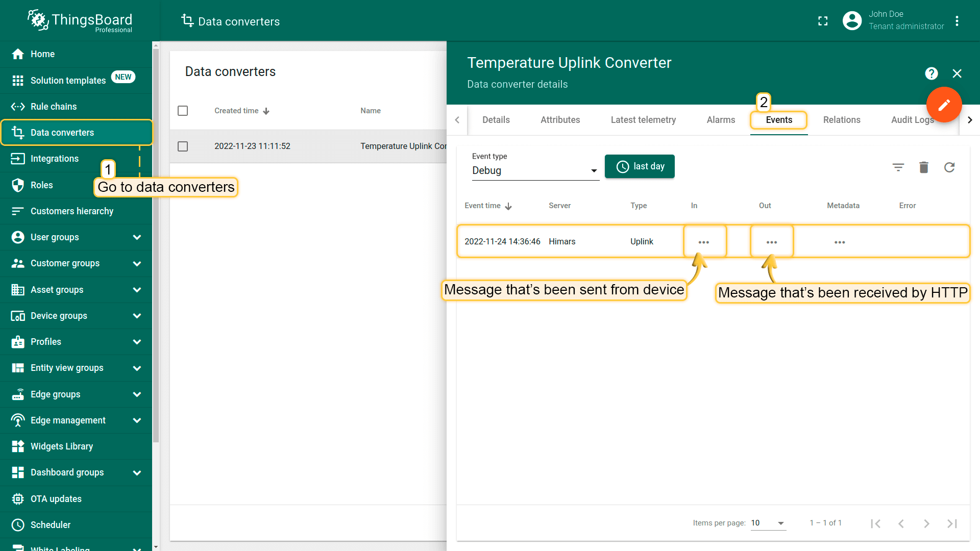The width and height of the screenshot is (980, 551).
Task: Open the events filter icon
Action: pyautogui.click(x=898, y=167)
